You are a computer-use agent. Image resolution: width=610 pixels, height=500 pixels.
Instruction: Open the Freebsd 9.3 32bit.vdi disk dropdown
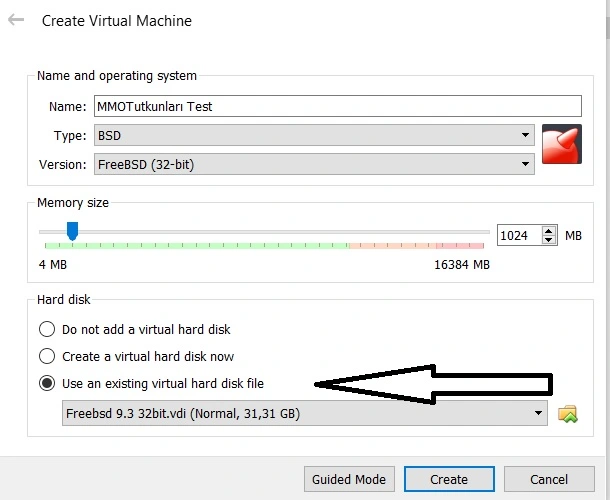[304, 413]
